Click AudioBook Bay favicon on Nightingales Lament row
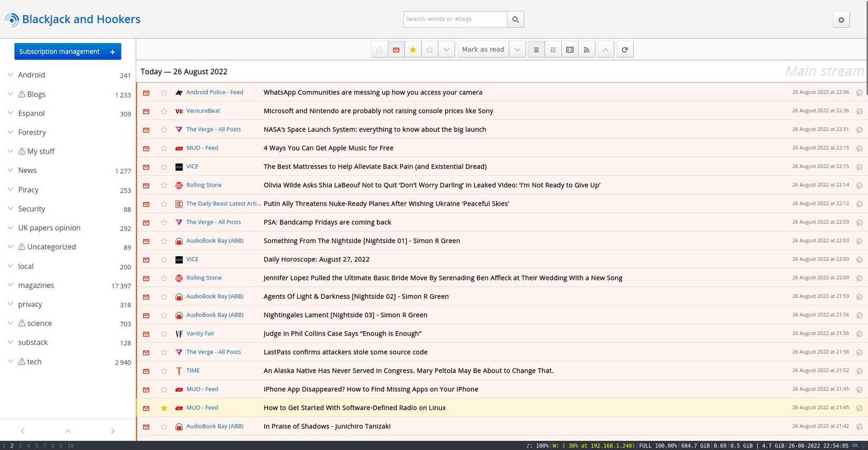The image size is (868, 450). 179,315
